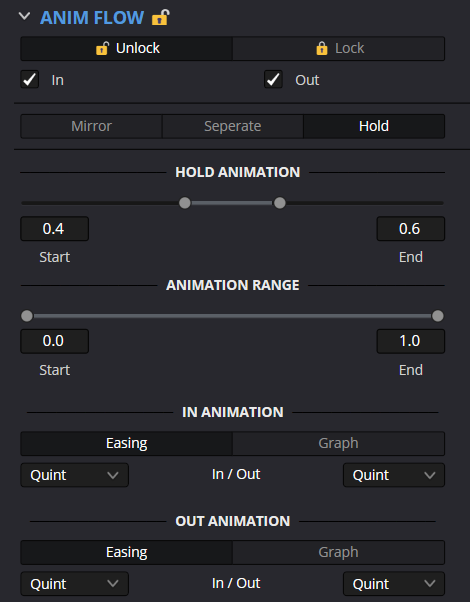Switch to Seperate mode tab
470x602 pixels.
233,126
